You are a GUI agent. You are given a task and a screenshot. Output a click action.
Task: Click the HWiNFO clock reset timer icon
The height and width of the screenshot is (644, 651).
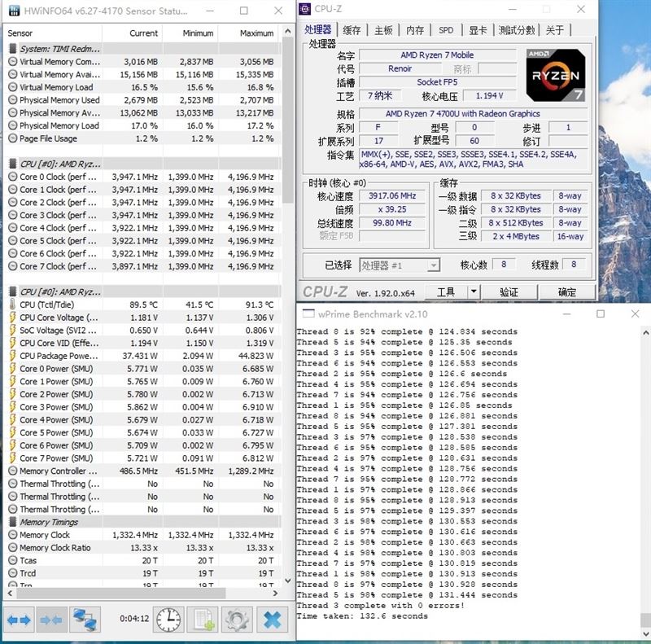coord(168,620)
